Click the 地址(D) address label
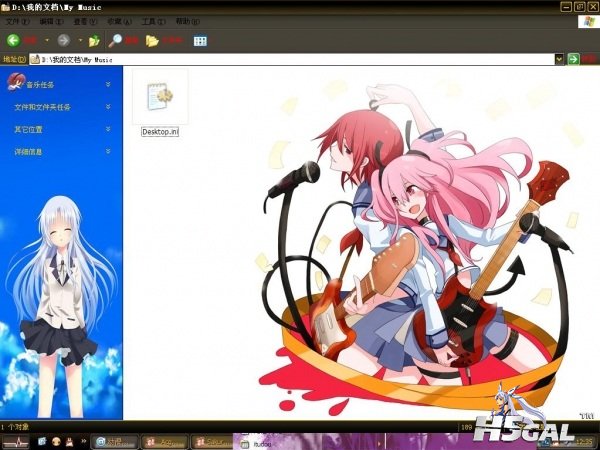 (x=14, y=59)
